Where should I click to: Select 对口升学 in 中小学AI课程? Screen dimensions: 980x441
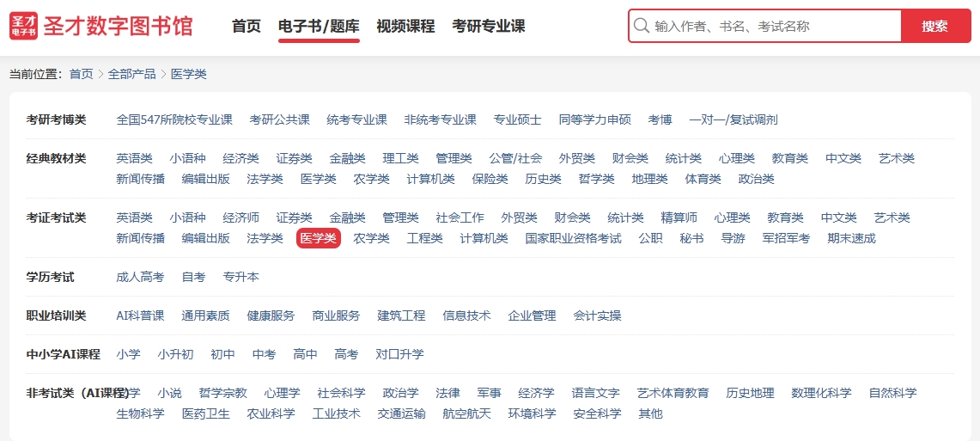coord(399,354)
